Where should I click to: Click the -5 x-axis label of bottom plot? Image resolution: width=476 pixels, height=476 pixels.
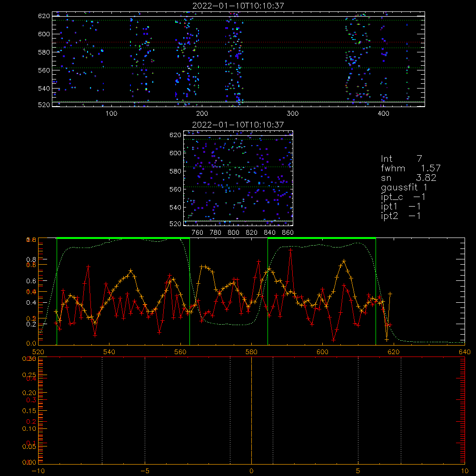pos(145,471)
